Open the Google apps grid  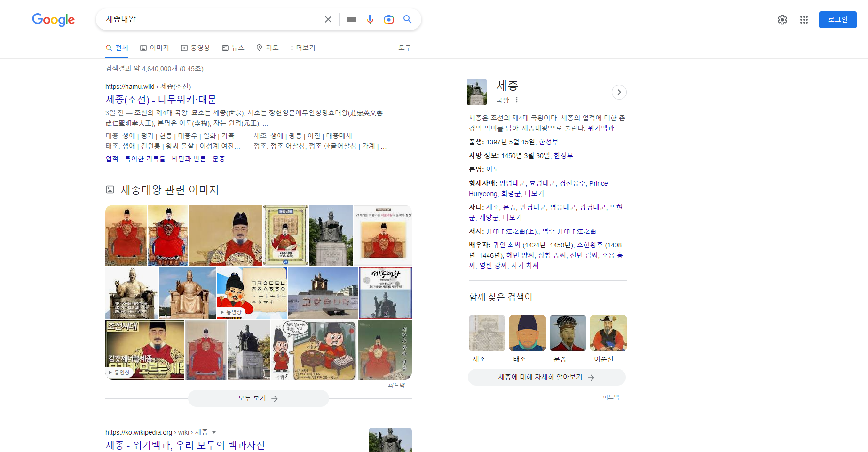tap(804, 20)
